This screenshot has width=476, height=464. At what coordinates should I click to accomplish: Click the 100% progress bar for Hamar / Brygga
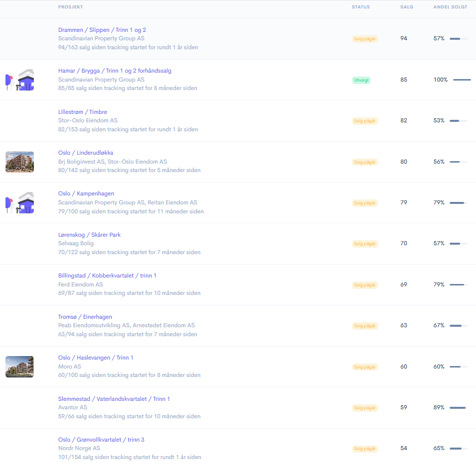click(x=462, y=80)
